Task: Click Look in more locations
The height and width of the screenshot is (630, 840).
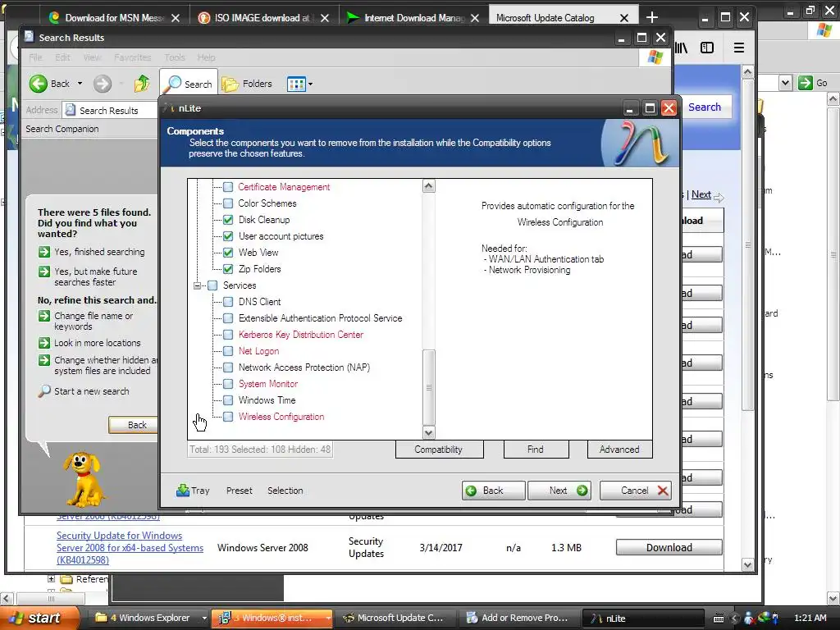Action: (97, 343)
